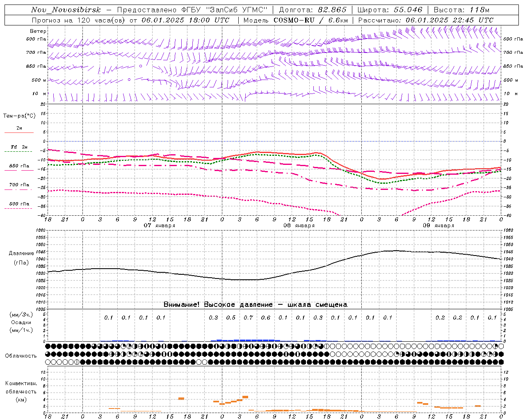Click the 500 гПа temperature legend entry
This screenshot has width=525, height=420.
pos(19,204)
